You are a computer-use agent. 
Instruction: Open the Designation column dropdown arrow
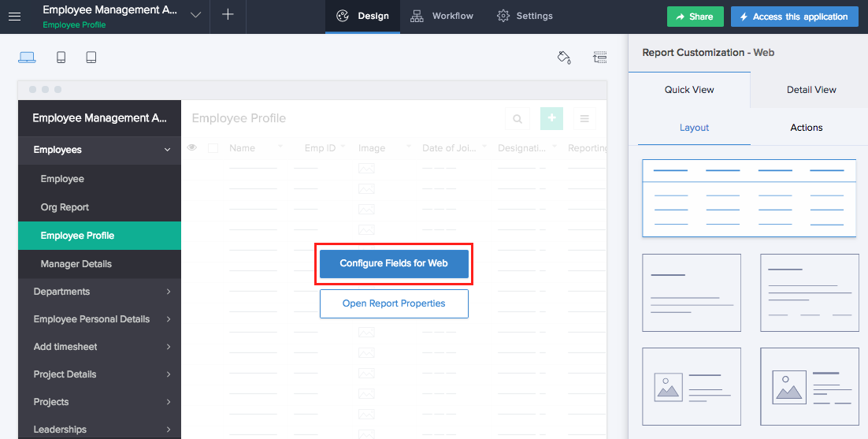[555, 146]
